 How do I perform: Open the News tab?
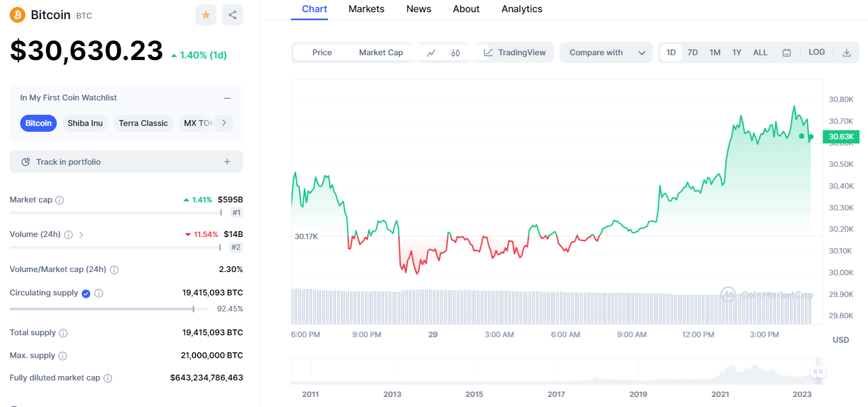click(419, 9)
